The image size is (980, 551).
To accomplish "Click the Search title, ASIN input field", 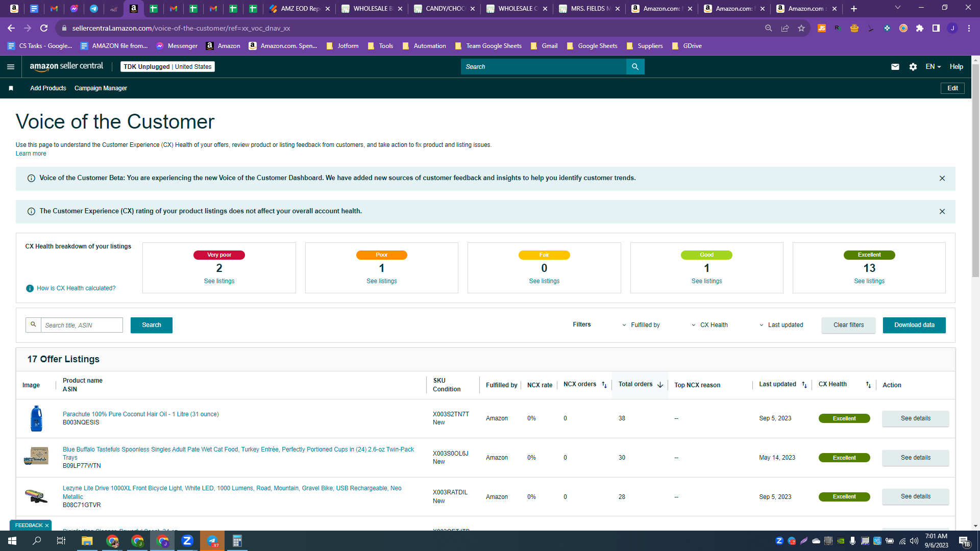I will [x=82, y=325].
